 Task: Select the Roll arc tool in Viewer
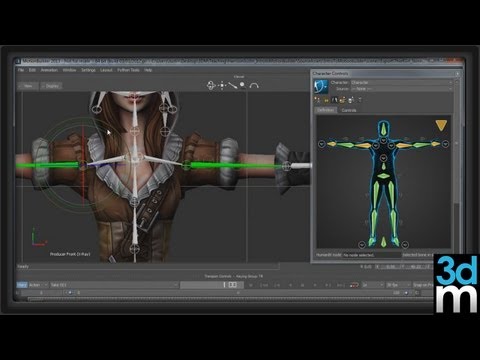254,86
